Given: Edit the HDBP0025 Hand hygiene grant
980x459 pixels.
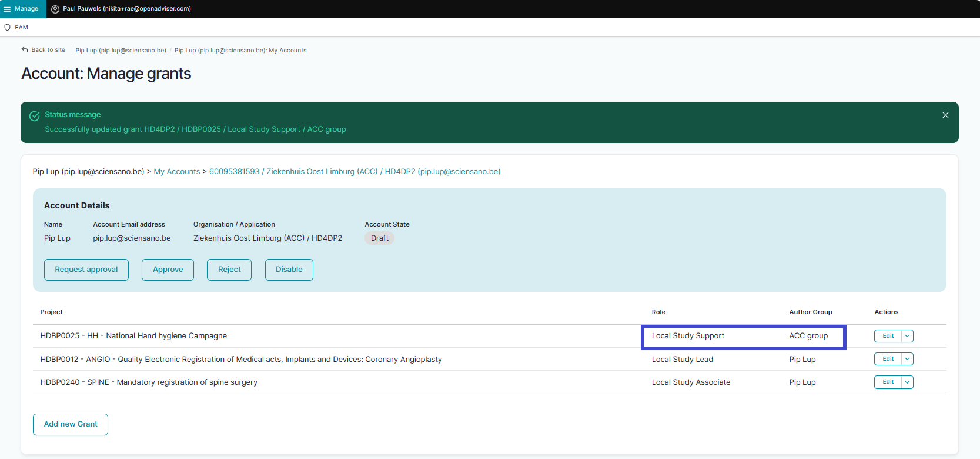Looking at the screenshot, I should (x=888, y=336).
